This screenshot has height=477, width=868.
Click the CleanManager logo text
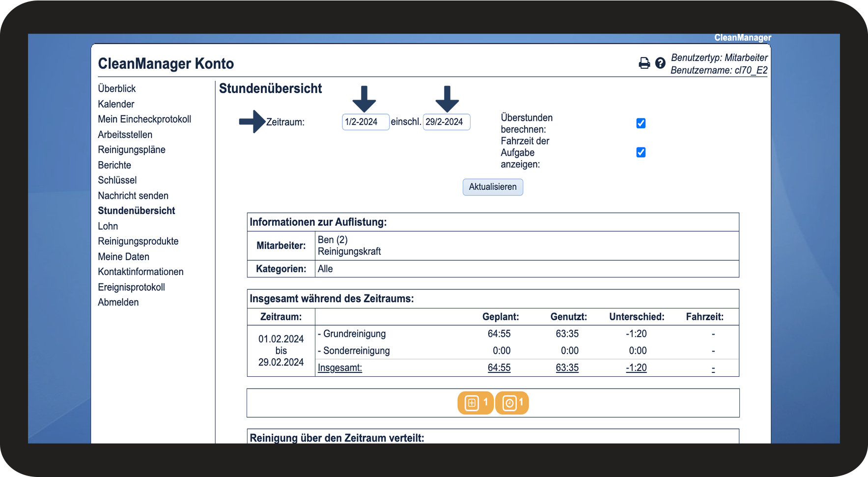pos(742,38)
